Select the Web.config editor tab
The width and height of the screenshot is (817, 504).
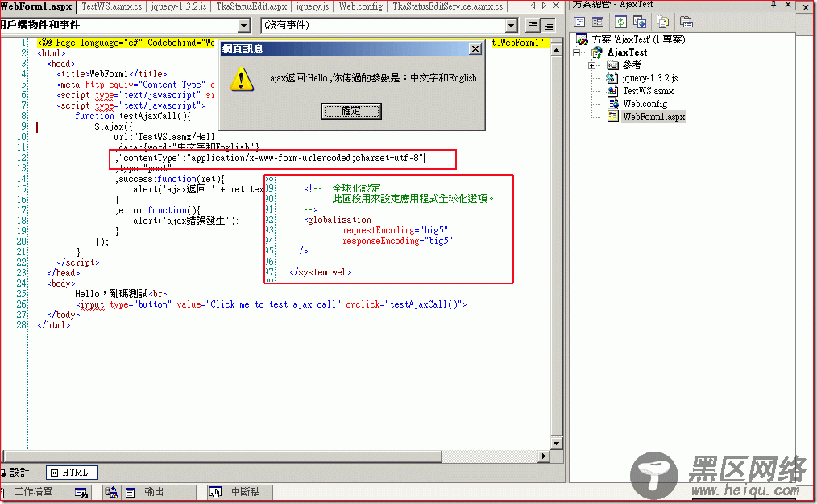361,6
